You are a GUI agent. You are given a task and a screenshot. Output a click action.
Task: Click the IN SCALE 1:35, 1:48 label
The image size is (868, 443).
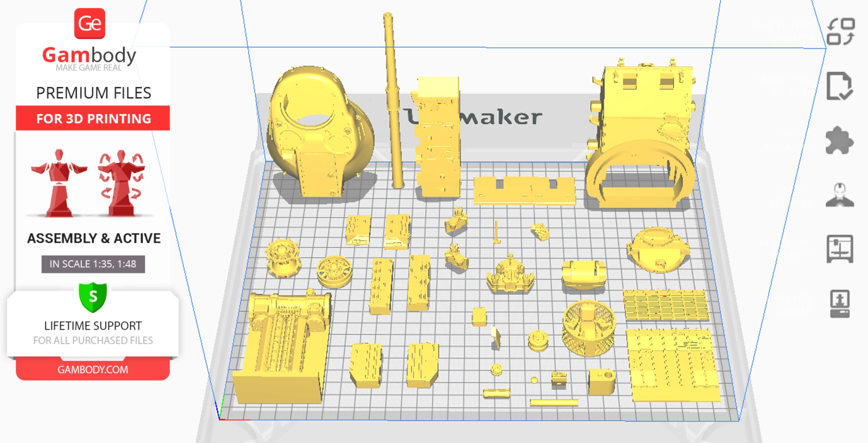[93, 264]
